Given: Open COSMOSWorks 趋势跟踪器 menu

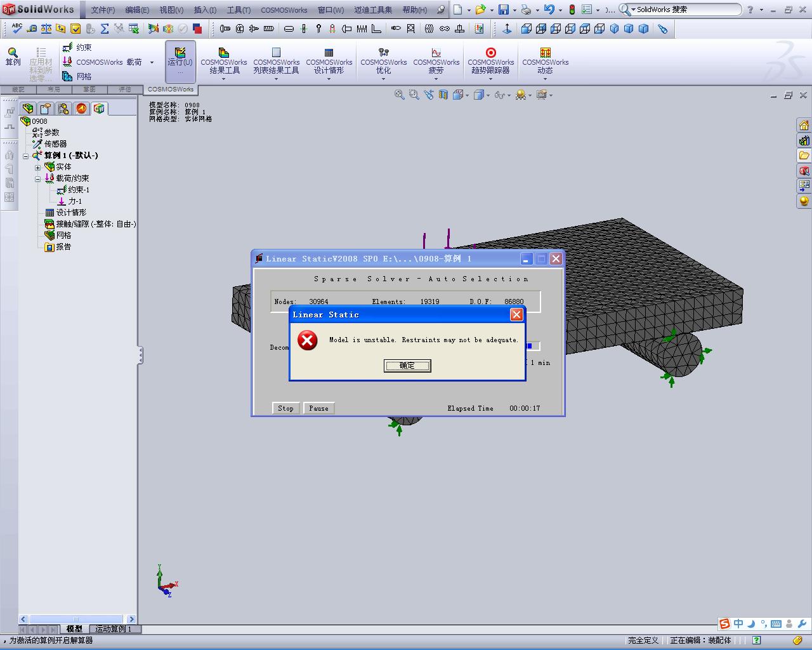Looking at the screenshot, I should click(x=490, y=62).
